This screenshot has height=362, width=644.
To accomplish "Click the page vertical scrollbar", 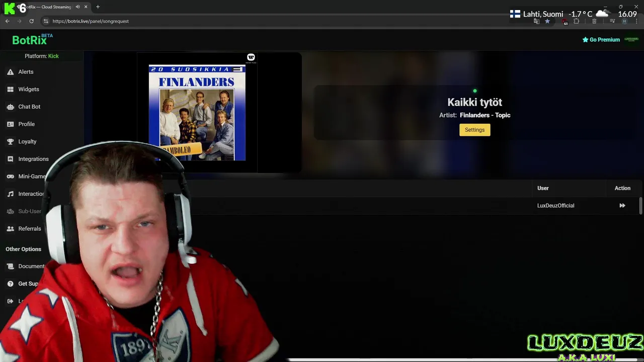I will (641, 206).
